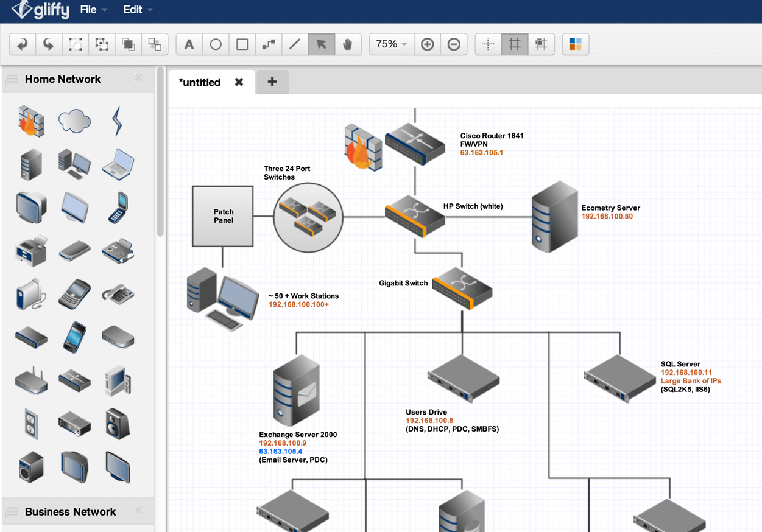
Task: Toggle the grid display button
Action: [515, 44]
